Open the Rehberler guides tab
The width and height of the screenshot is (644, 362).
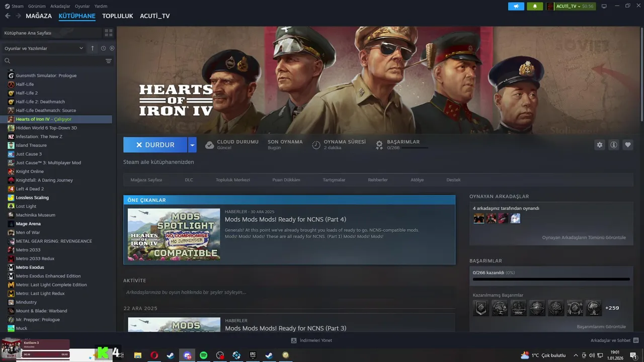tap(378, 179)
